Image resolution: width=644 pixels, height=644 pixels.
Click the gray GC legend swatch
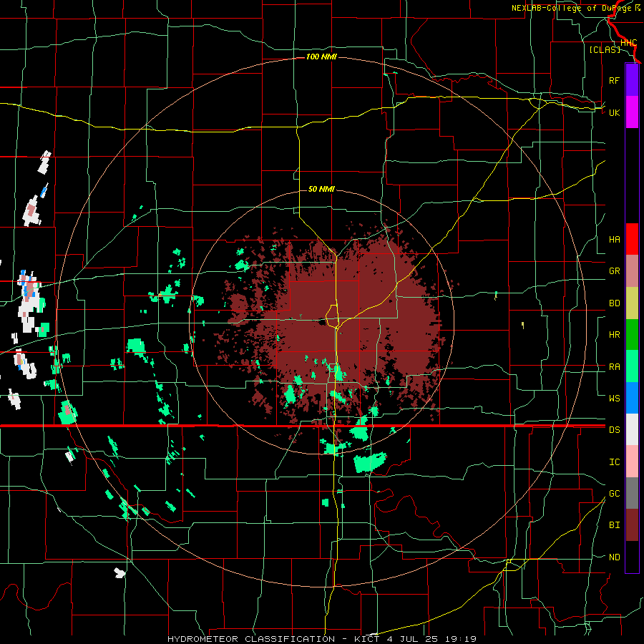pyautogui.click(x=632, y=493)
